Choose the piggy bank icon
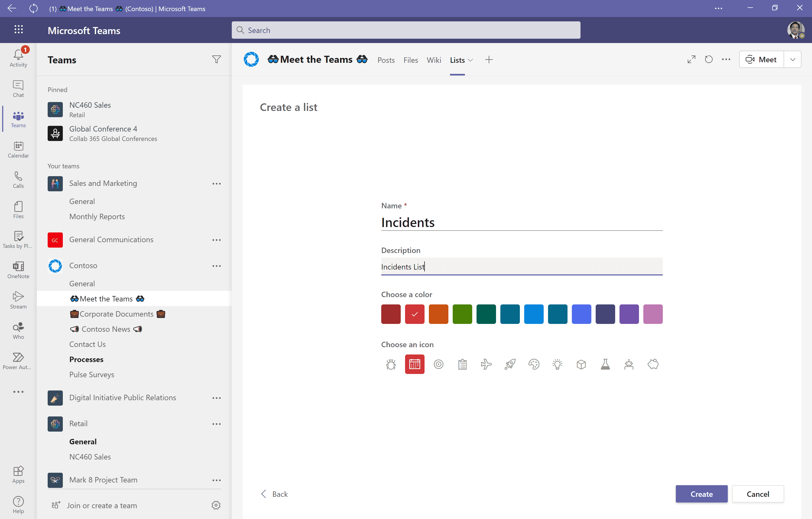 click(653, 364)
